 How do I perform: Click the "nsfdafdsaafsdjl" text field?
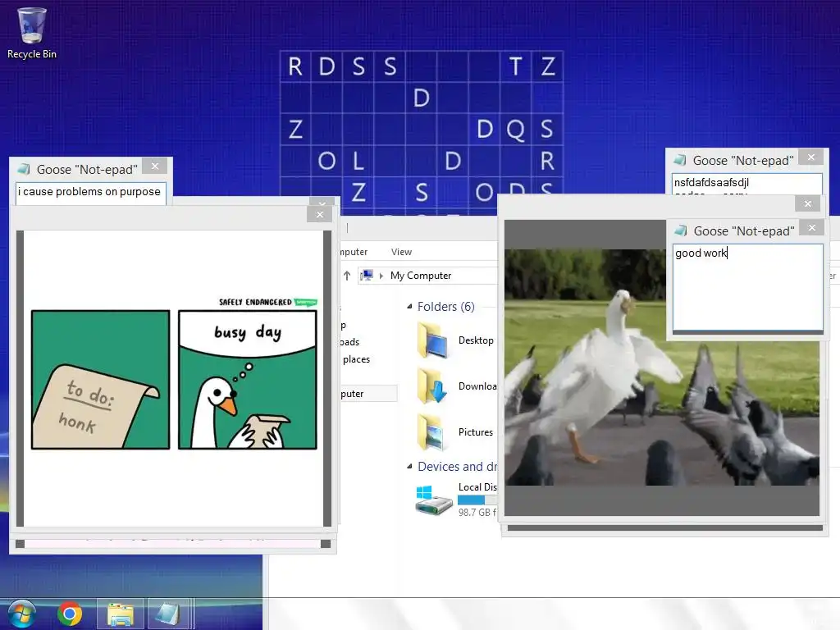pos(746,184)
